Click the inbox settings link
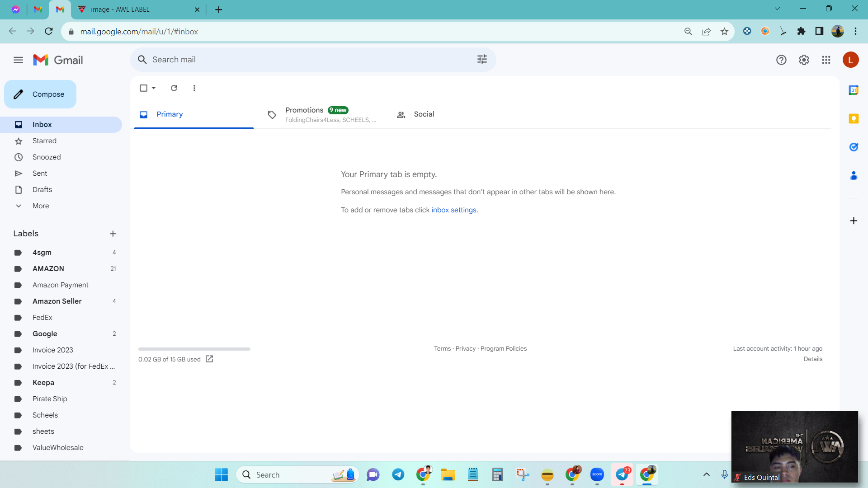The image size is (868, 488). (x=454, y=210)
